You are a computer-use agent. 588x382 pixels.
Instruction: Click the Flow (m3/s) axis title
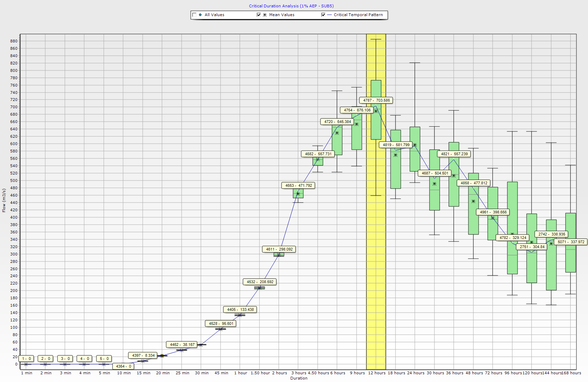(x=4, y=200)
